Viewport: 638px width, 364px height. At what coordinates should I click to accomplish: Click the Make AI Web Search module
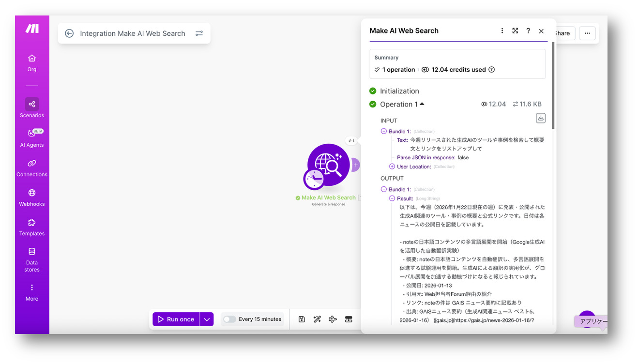329,165
